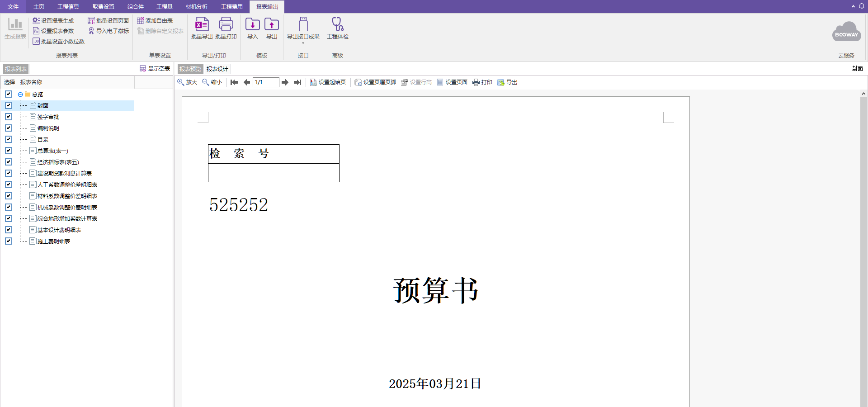The width and height of the screenshot is (868, 407).
Task: Click the notification bell icon
Action: [862, 6]
